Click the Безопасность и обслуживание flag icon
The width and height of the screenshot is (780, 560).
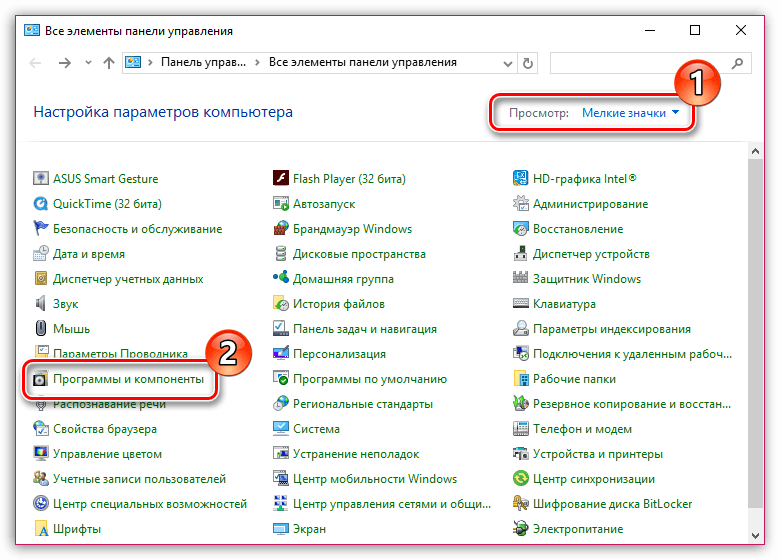[41, 228]
